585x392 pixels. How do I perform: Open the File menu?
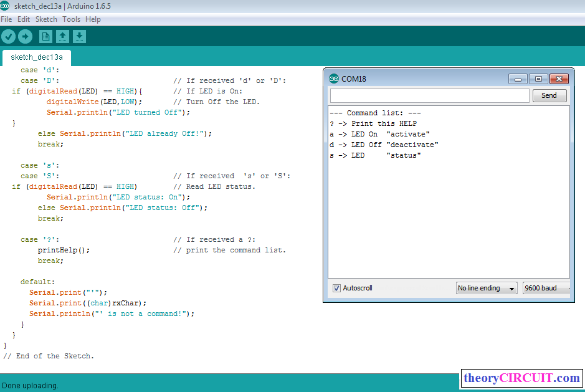[x=6, y=19]
